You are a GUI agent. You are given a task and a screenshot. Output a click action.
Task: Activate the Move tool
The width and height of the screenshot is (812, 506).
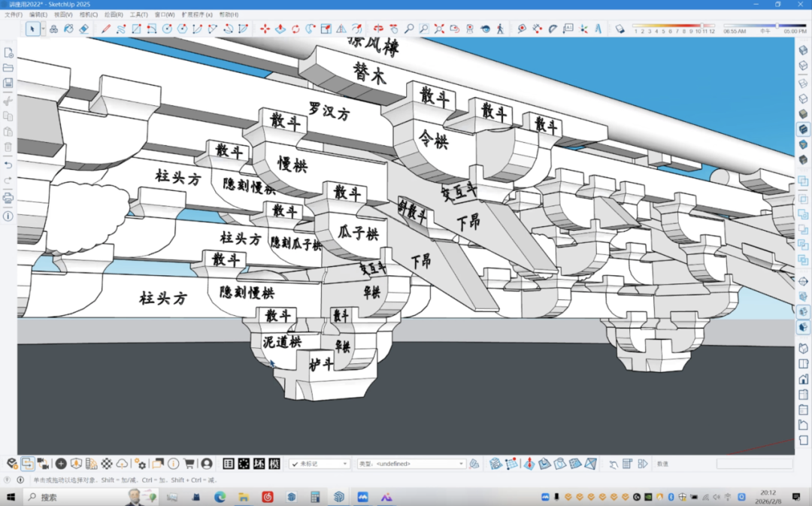265,29
